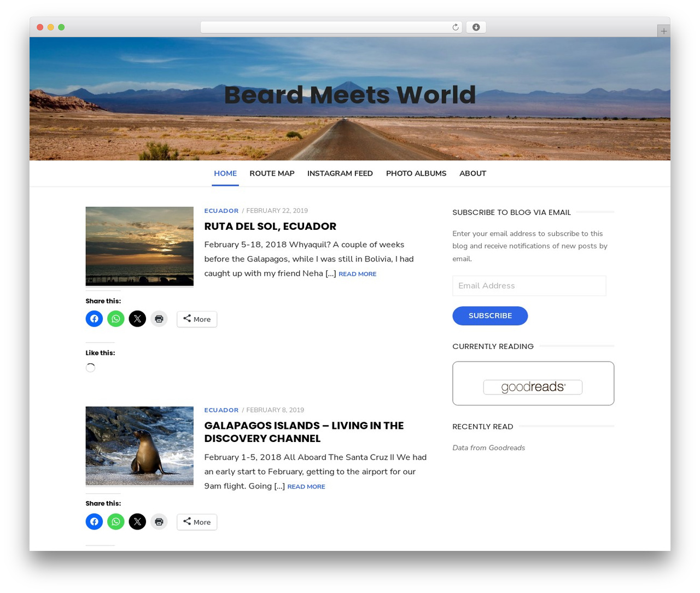This screenshot has width=700, height=593.
Task: Share Ruta del Sol post via WhatsApp
Action: click(x=116, y=318)
